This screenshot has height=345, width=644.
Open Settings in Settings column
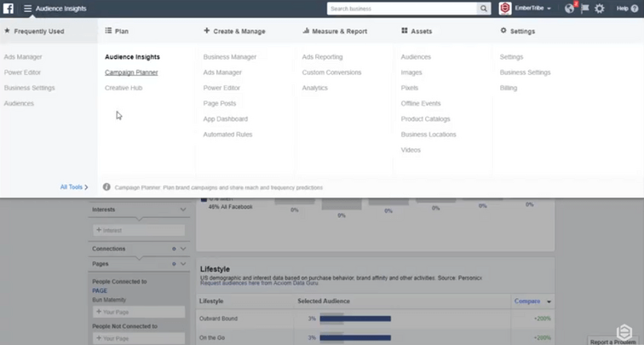click(x=511, y=57)
